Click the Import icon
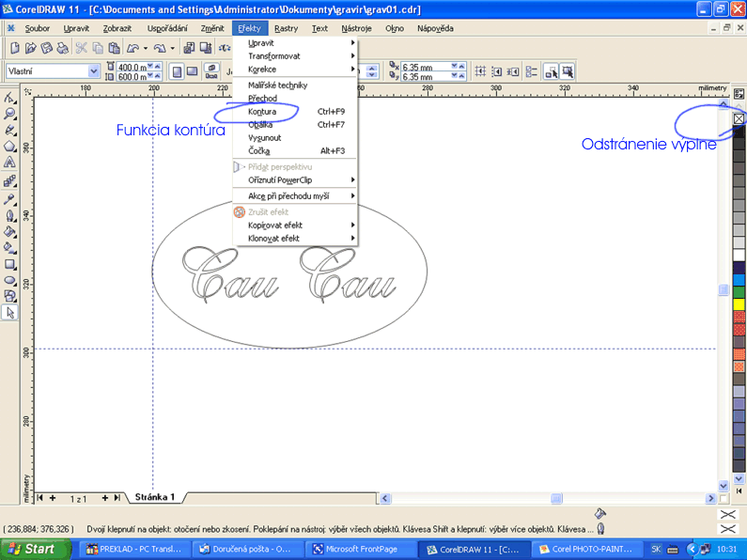Screen dimensions: 747x560 189,48
